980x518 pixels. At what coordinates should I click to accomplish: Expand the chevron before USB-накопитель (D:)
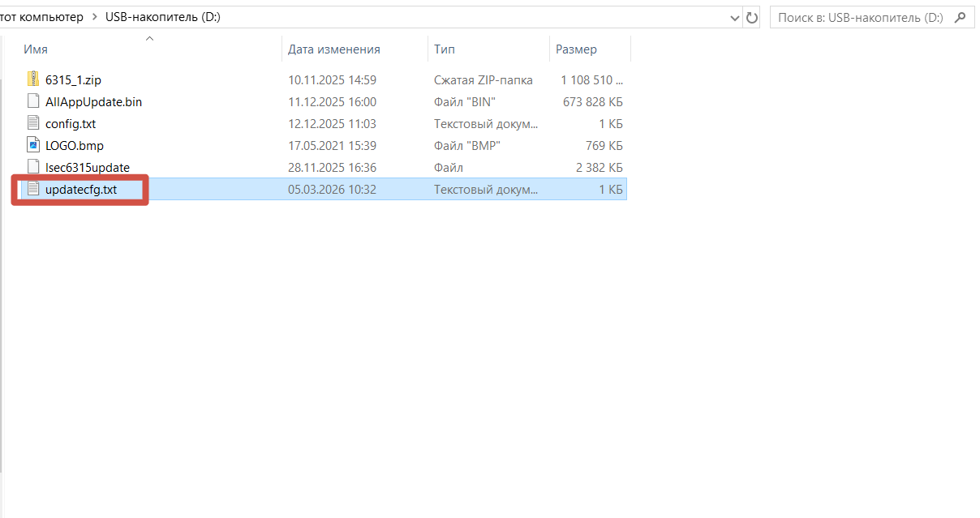tap(94, 17)
